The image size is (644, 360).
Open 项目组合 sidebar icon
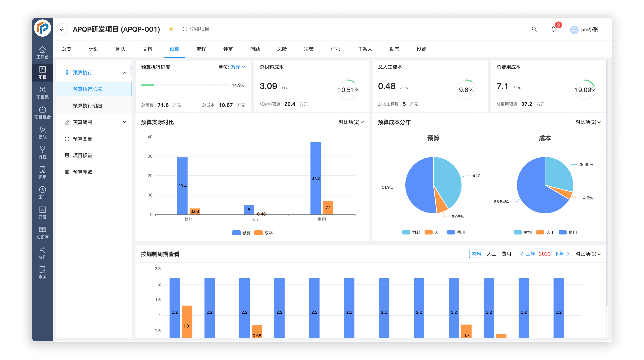tap(42, 113)
